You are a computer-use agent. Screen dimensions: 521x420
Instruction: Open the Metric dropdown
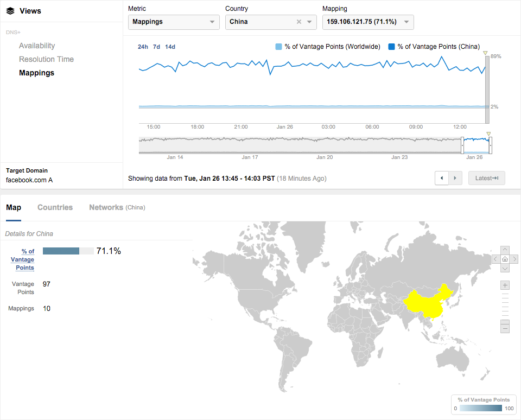[174, 22]
